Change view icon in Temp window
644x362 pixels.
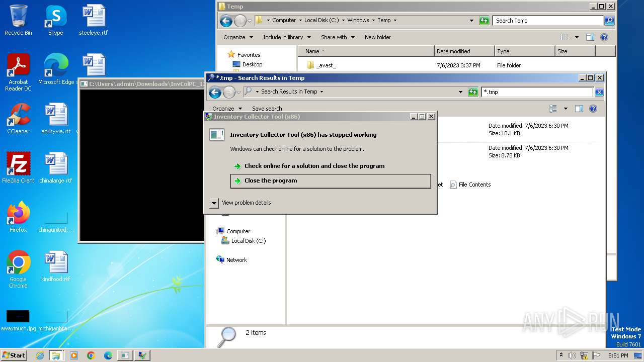tap(565, 37)
